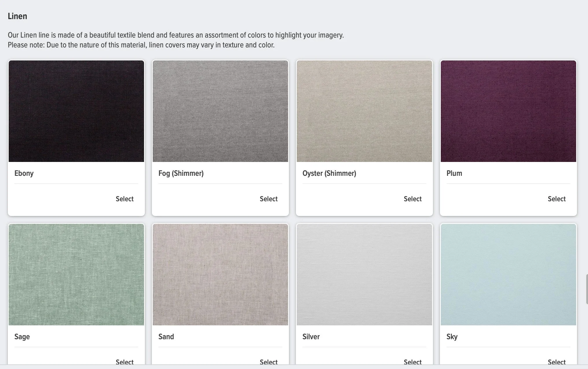This screenshot has width=588, height=369.
Task: Select the Silver linen cover
Action: [x=412, y=361]
